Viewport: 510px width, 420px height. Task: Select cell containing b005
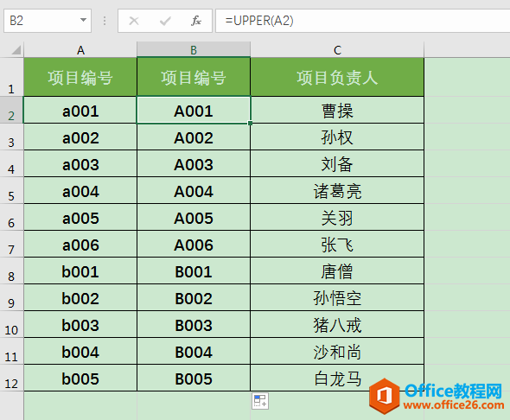[x=80, y=378]
